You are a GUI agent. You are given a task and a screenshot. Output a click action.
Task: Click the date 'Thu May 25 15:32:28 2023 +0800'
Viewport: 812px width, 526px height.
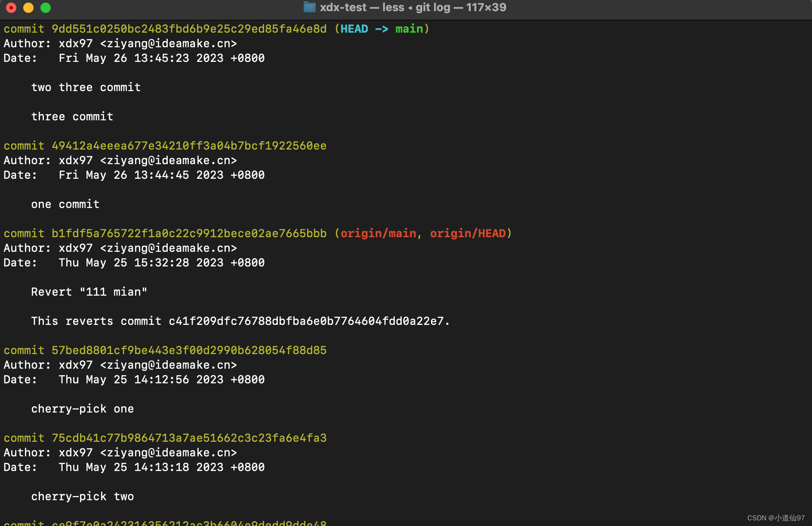(162, 263)
